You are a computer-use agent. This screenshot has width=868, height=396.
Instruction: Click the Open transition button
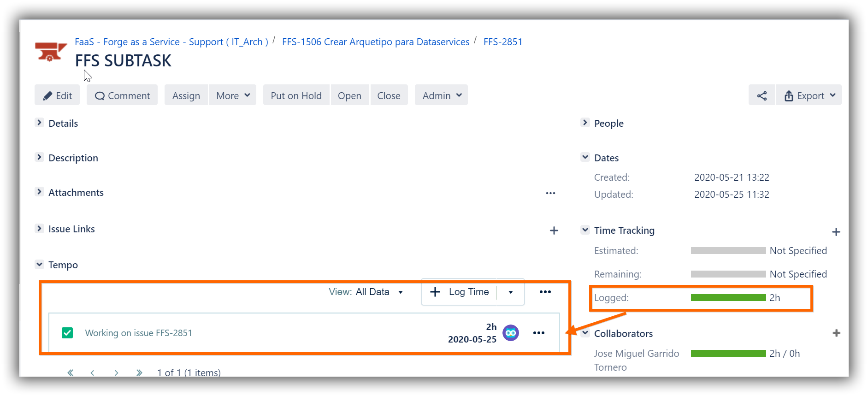pos(349,95)
